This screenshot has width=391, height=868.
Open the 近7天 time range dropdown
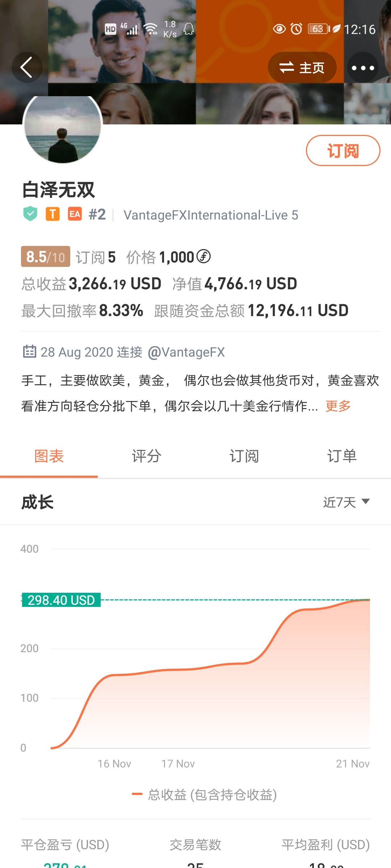point(346,502)
